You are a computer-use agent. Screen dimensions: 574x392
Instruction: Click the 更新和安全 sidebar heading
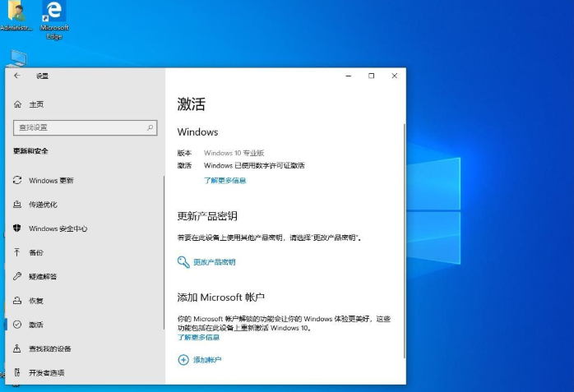30,151
